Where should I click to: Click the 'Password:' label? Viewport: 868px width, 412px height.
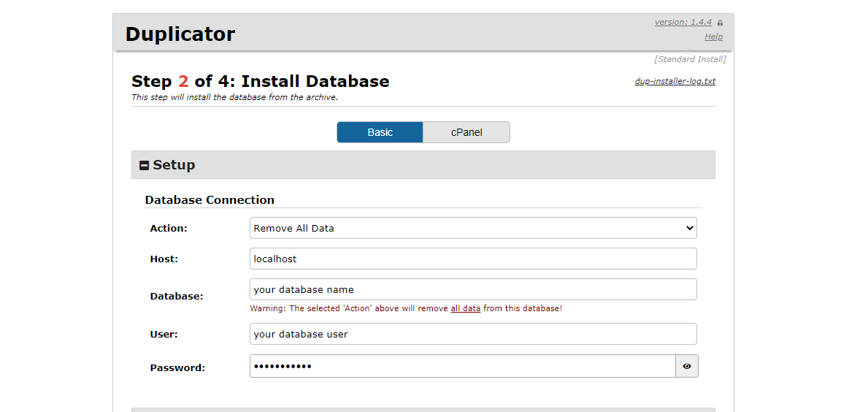177,367
